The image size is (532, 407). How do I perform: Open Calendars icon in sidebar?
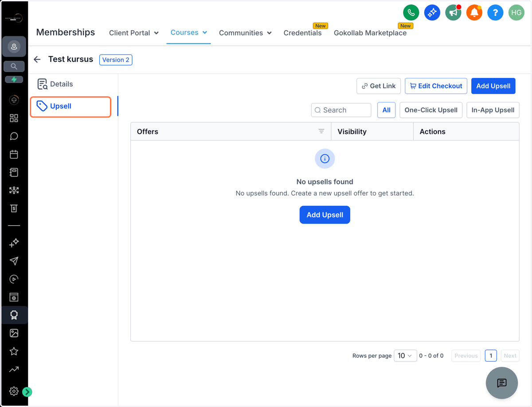tap(14, 154)
